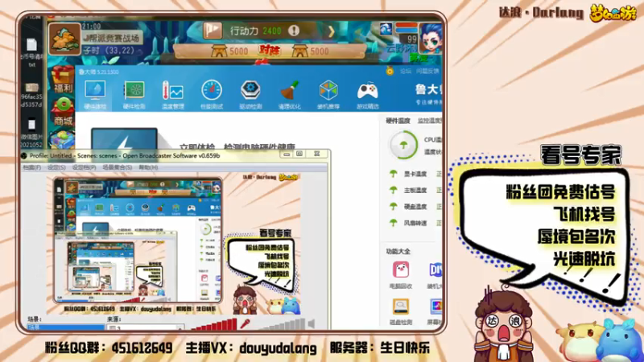Select the 硬盘温度 row
Image resolution: width=644 pixels, height=362 pixels.
[415, 207]
